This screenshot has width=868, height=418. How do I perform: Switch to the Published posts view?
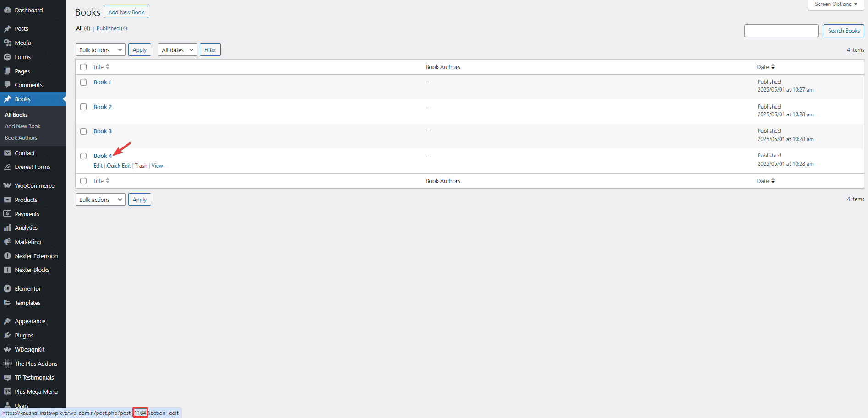[108, 28]
